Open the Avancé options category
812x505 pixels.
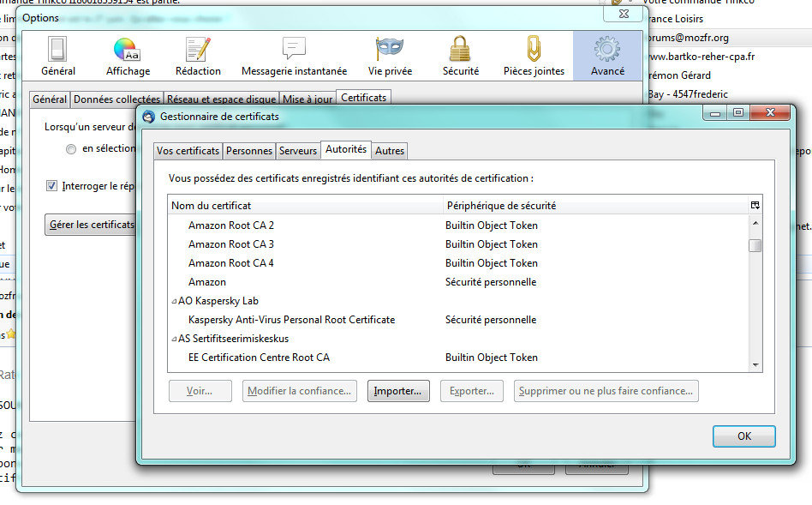click(x=607, y=56)
